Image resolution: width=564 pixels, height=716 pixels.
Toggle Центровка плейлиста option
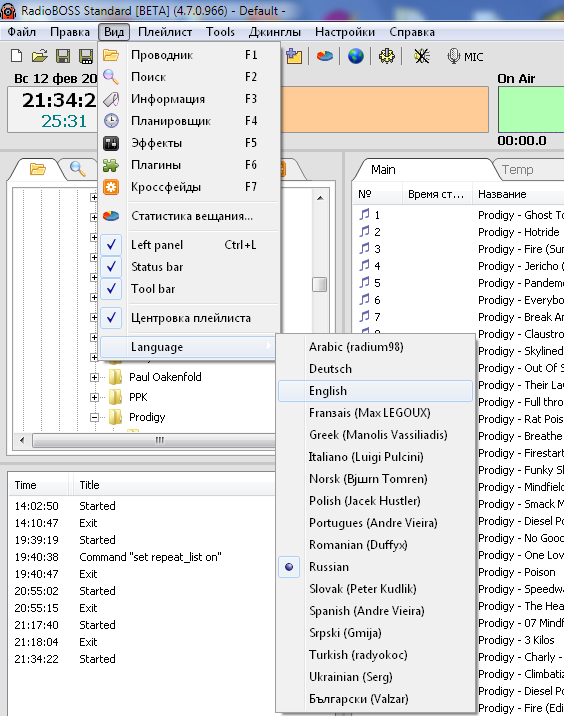coord(189,318)
